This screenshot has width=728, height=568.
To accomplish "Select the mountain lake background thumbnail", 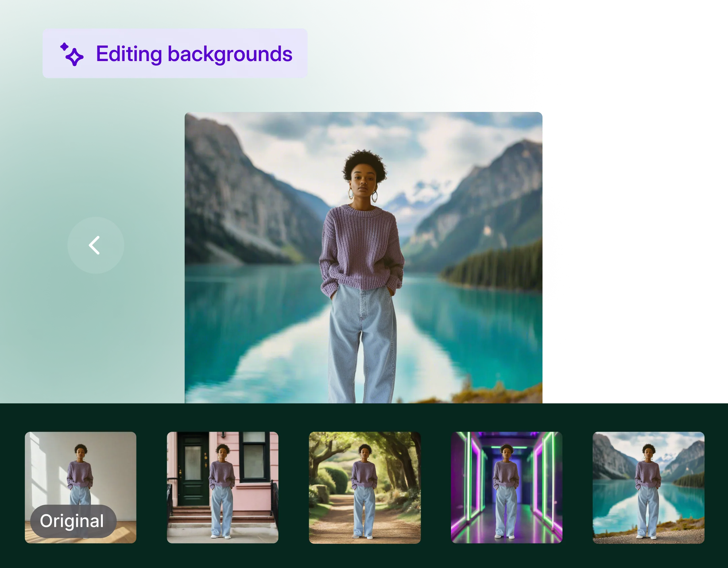I will pos(648,487).
